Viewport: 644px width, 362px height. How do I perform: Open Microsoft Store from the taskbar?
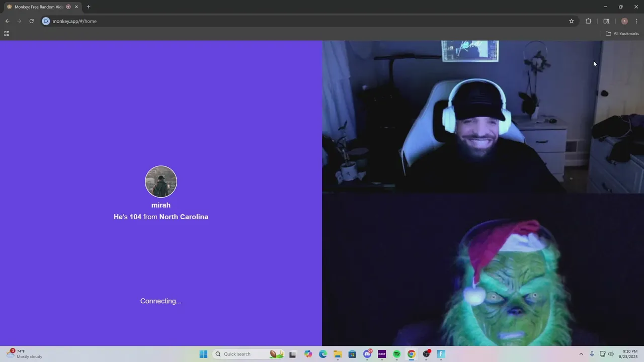pos(352,354)
